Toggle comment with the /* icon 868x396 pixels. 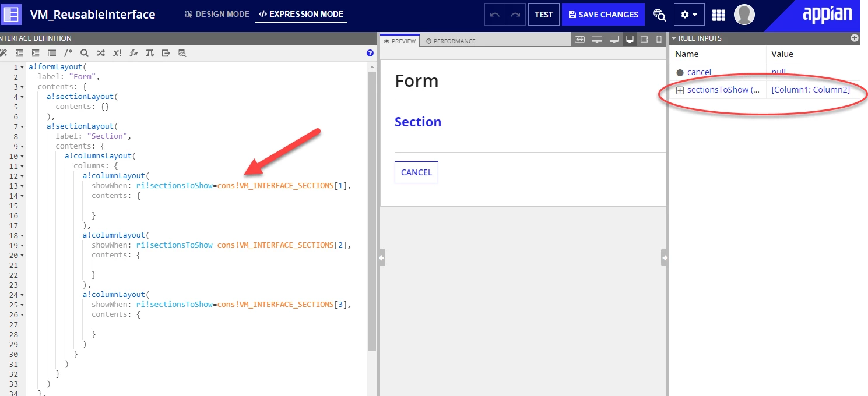[x=68, y=53]
